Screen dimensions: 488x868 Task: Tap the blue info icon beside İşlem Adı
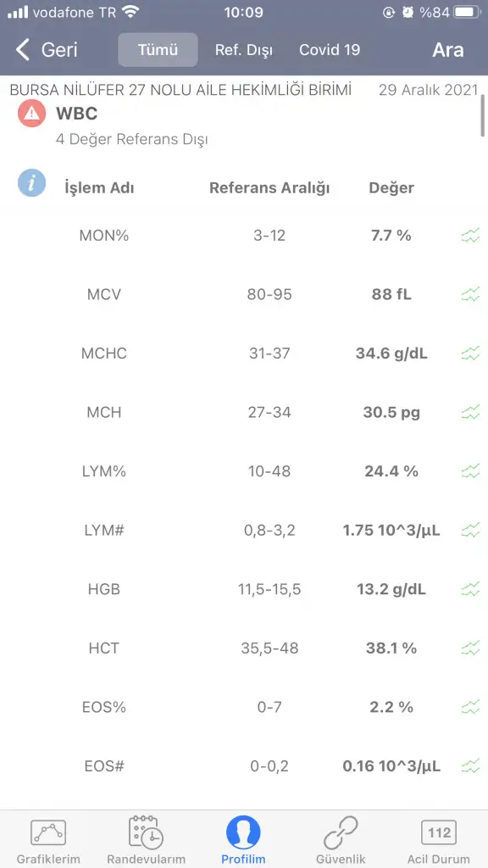pos(31,183)
